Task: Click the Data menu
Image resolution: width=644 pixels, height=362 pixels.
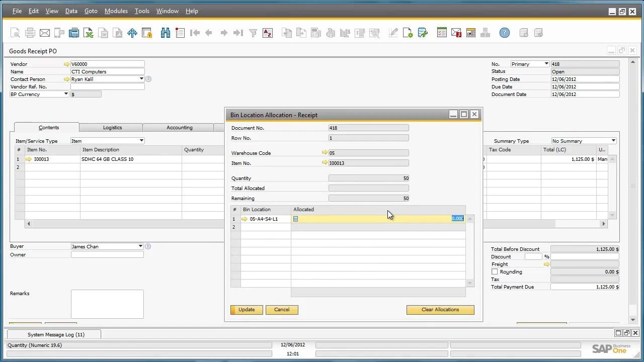Action: pos(71,11)
